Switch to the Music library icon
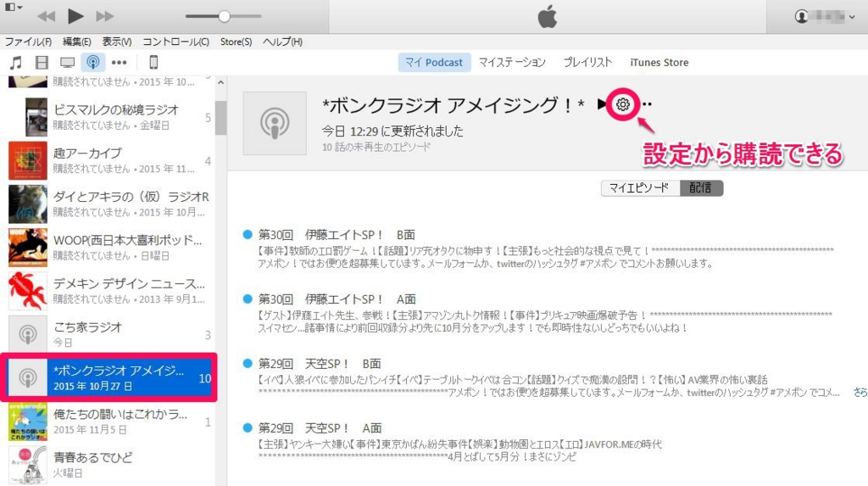Screen dimensions: 868x486 (16, 62)
